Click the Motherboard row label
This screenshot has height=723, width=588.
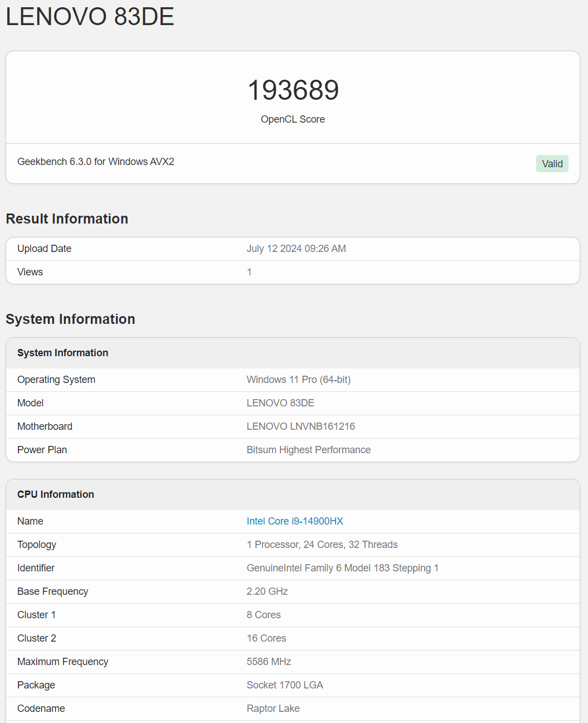45,426
